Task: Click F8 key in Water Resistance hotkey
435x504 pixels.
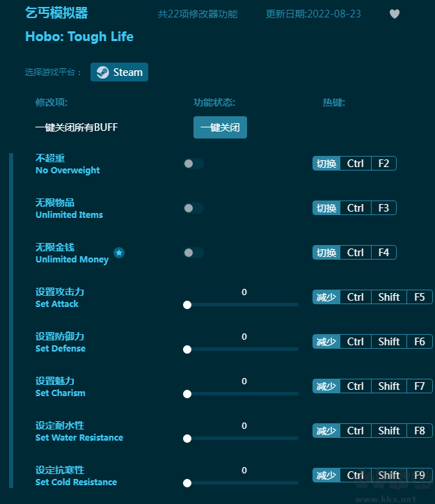Action: [x=419, y=430]
